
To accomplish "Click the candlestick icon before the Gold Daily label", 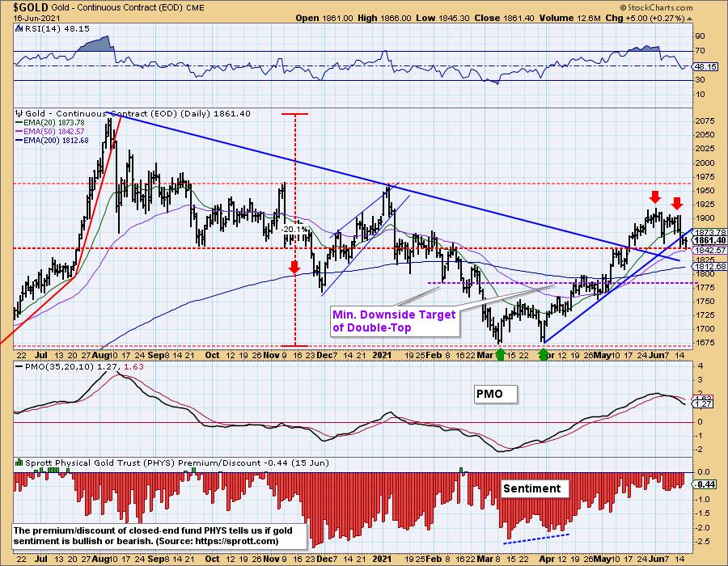I will pyautogui.click(x=19, y=113).
